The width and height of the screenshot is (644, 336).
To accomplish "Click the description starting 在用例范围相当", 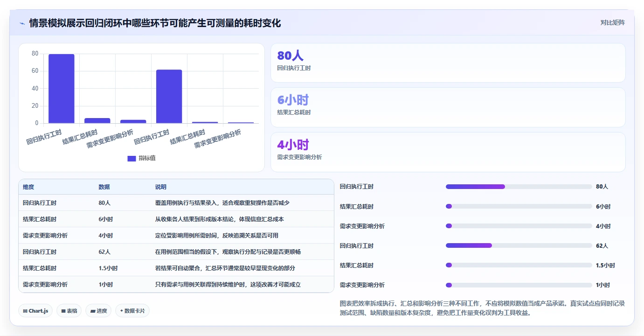I will [228, 252].
